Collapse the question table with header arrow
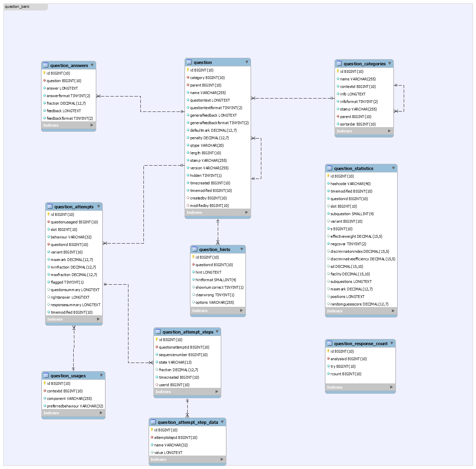 247,62
